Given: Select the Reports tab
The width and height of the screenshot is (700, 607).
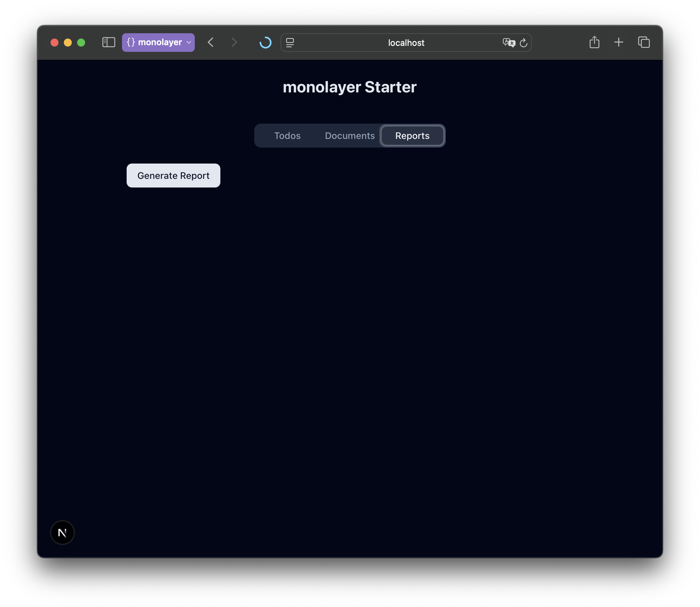Looking at the screenshot, I should pyautogui.click(x=412, y=136).
